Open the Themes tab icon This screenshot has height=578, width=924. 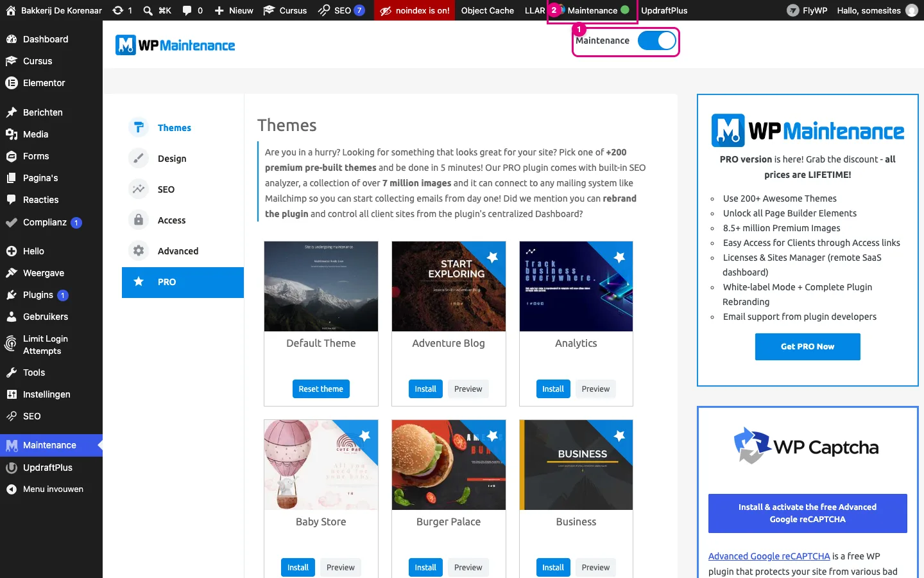[139, 127]
